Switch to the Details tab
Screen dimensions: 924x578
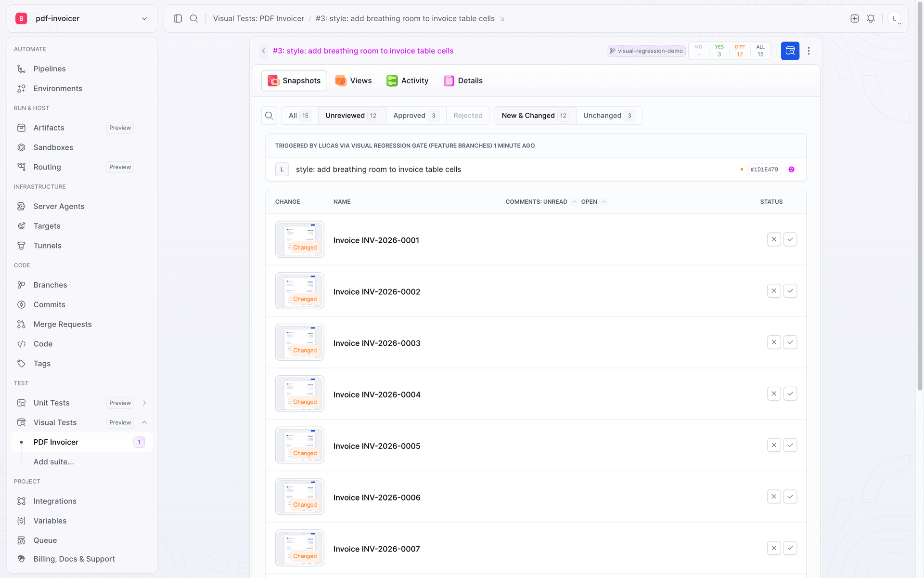click(x=463, y=81)
